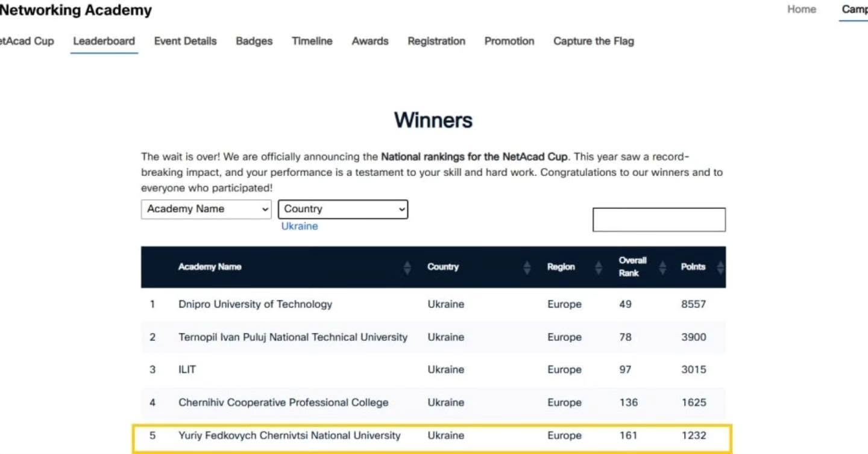Viewport: 868px width, 454px height.
Task: Select the Leaderboard tab
Action: click(x=104, y=41)
